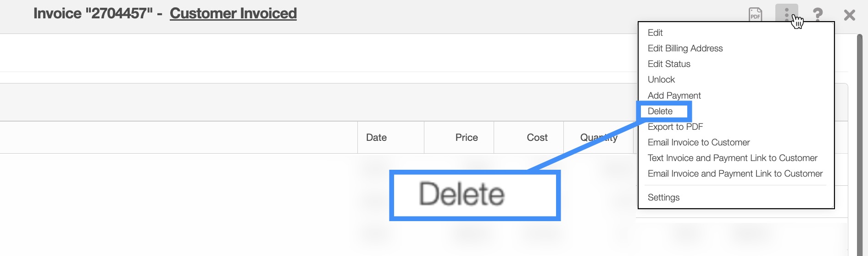868x256 pixels.
Task: Click Email Invoice and Payment Link to Customer
Action: click(x=735, y=173)
